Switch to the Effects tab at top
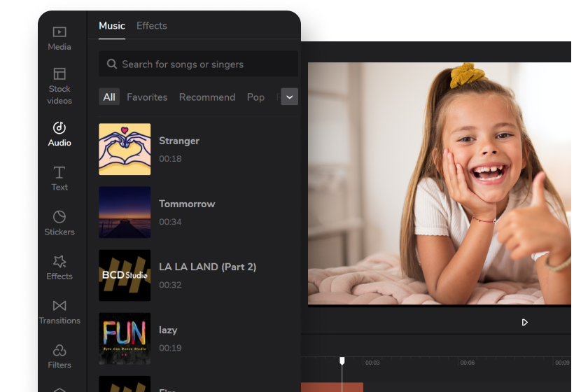Viewport: 588px width, 392px height. point(151,25)
